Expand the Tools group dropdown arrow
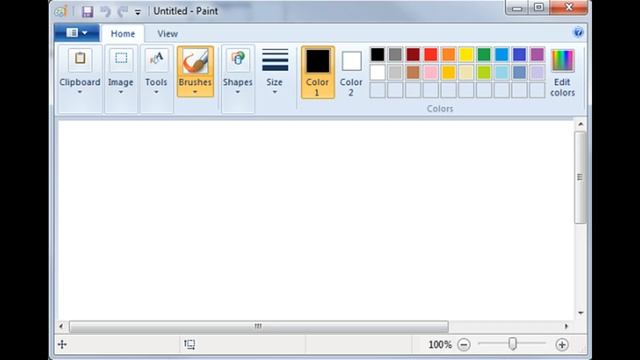This screenshot has height=360, width=640. (x=156, y=92)
